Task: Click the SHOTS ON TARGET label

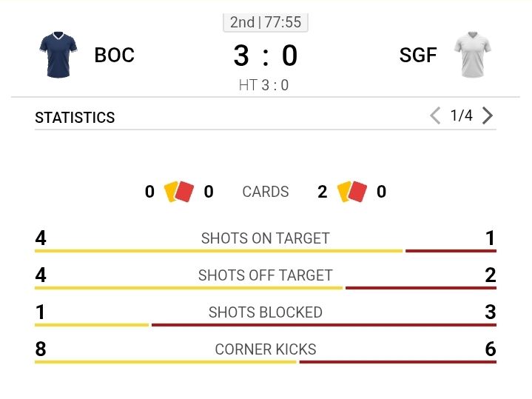Action: tap(266, 238)
